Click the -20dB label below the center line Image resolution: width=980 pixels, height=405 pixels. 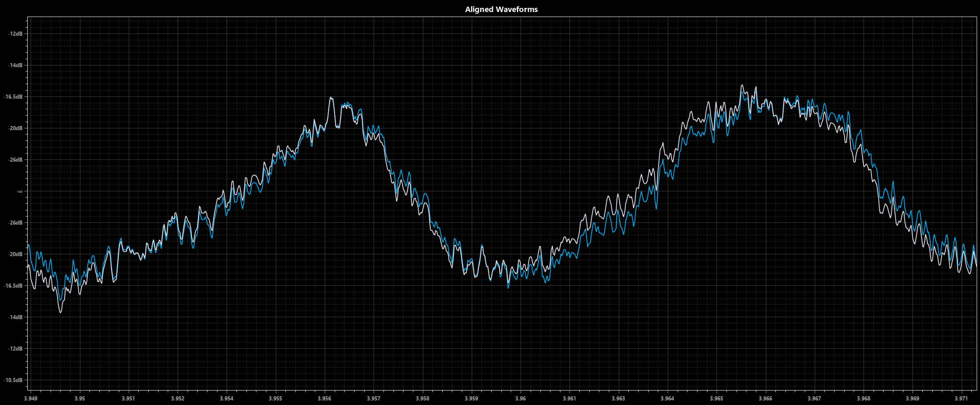(15, 254)
